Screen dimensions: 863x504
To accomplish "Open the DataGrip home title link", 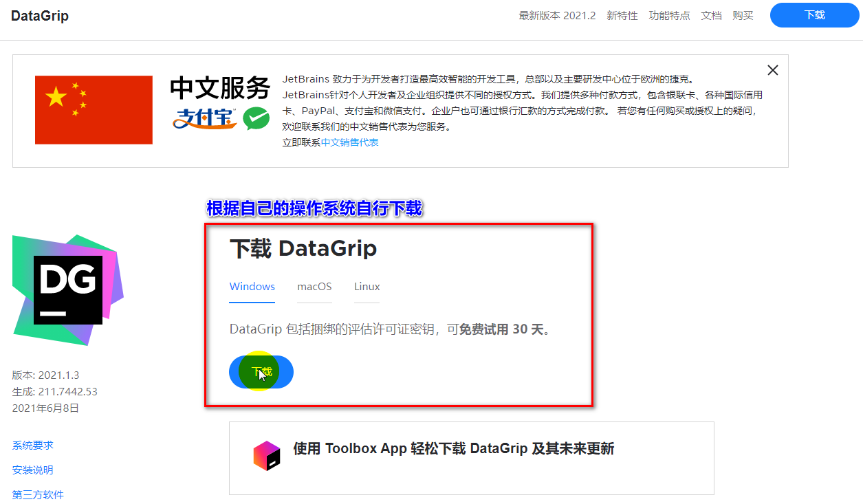I will [40, 15].
